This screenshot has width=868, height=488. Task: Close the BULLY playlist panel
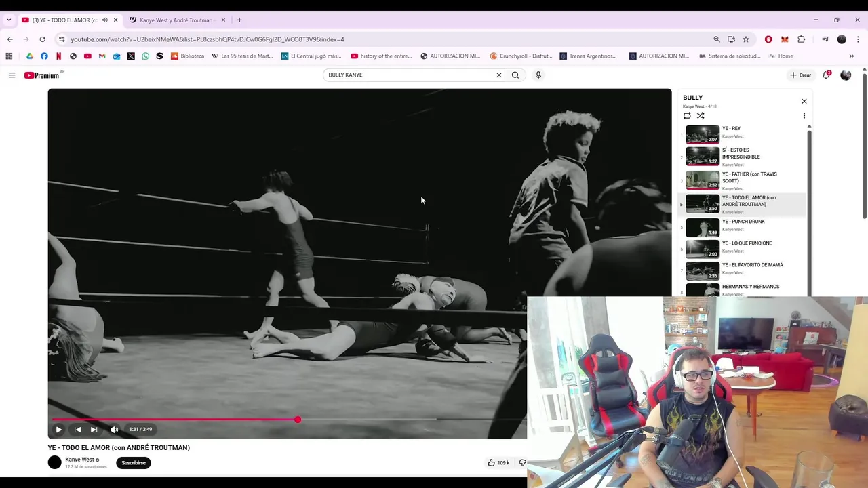[x=804, y=101]
